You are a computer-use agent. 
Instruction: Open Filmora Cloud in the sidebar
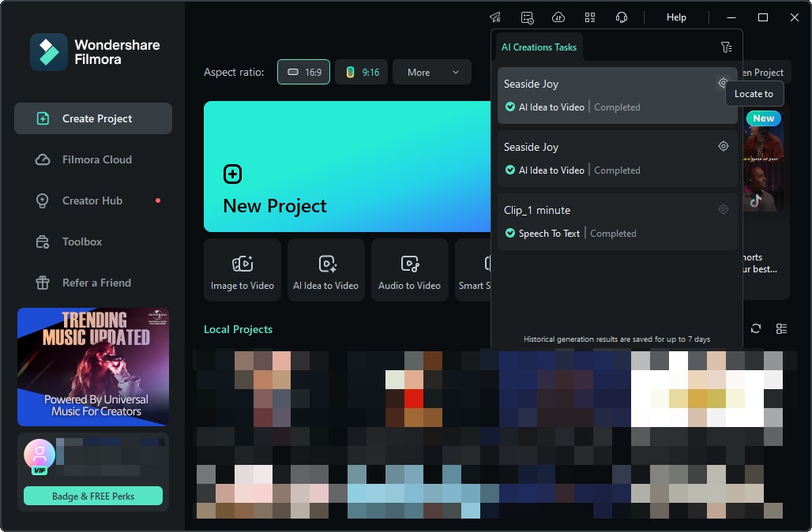93,159
